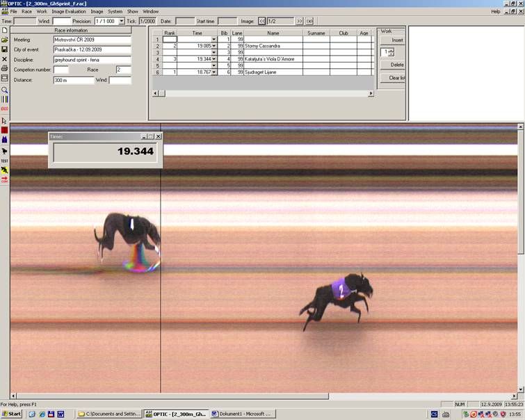This screenshot has height=420, width=525.
Task: Click the Windows Start button
Action: [12, 414]
